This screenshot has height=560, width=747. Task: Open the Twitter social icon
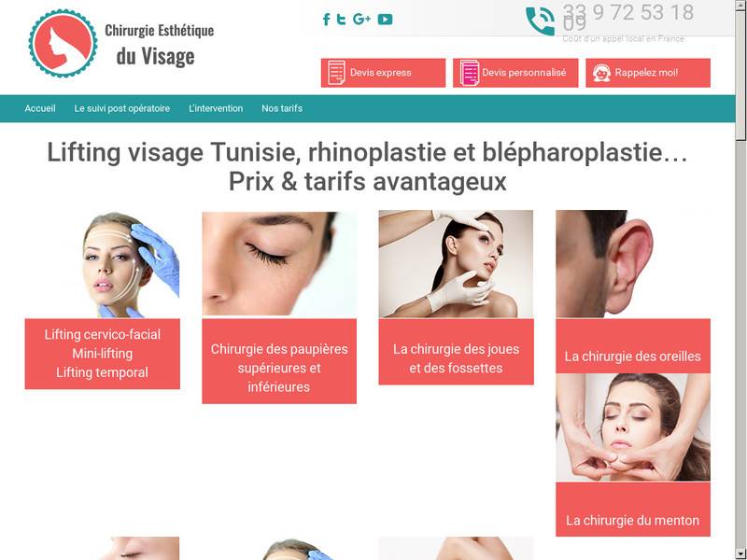pos(341,19)
